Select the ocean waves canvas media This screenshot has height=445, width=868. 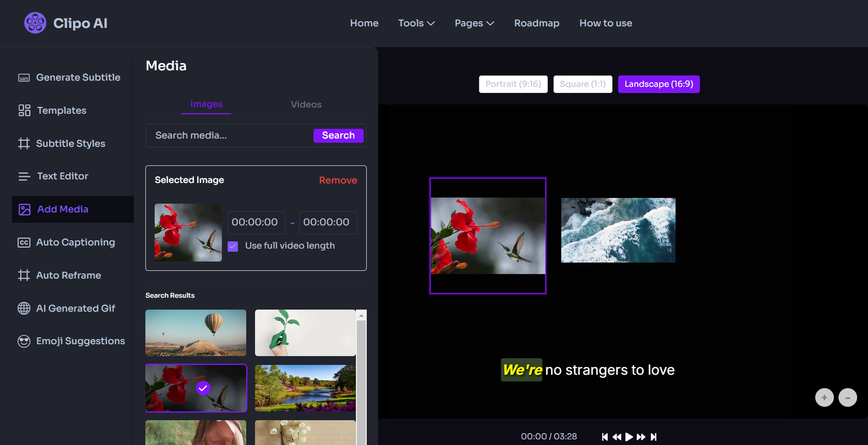pos(618,230)
